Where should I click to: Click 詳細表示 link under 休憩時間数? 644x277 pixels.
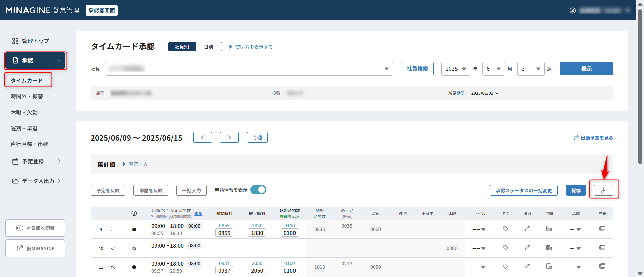pos(289,217)
